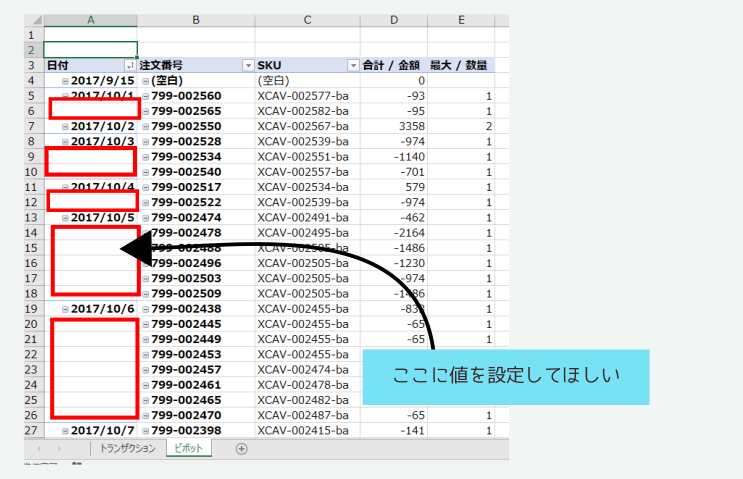Collapse order 799-002503 group
This screenshot has height=479, width=743.
point(146,279)
